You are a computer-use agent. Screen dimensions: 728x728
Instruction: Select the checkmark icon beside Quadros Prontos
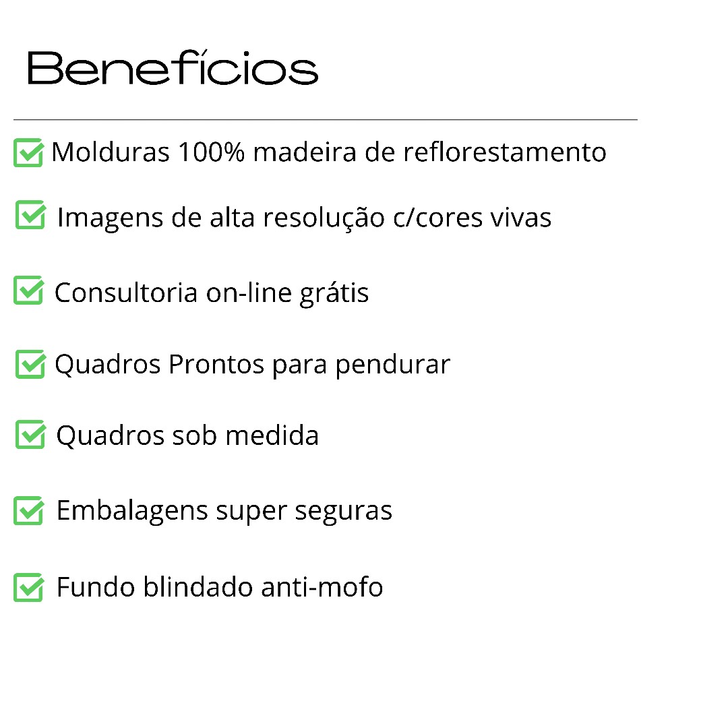(x=30, y=364)
